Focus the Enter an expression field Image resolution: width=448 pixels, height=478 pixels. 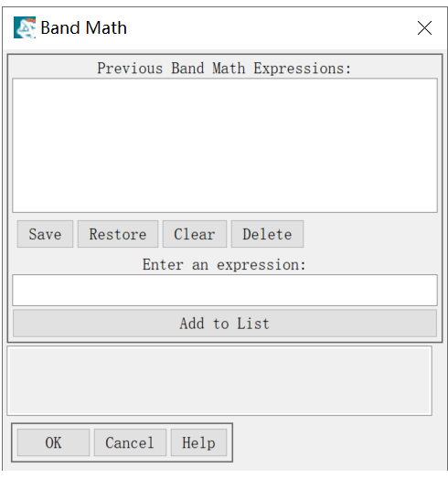[x=225, y=291]
